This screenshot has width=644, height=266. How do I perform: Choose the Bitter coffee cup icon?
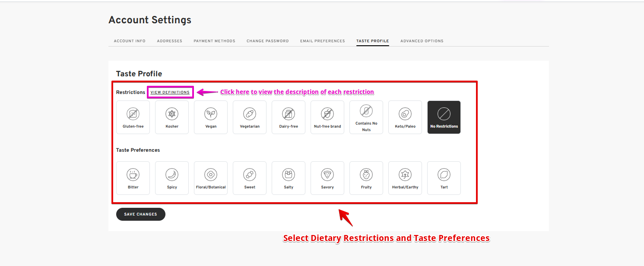tap(133, 175)
